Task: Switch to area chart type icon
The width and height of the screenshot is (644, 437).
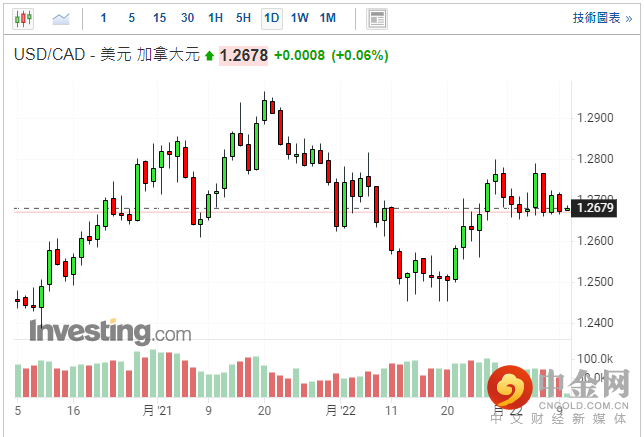Action: (x=61, y=18)
